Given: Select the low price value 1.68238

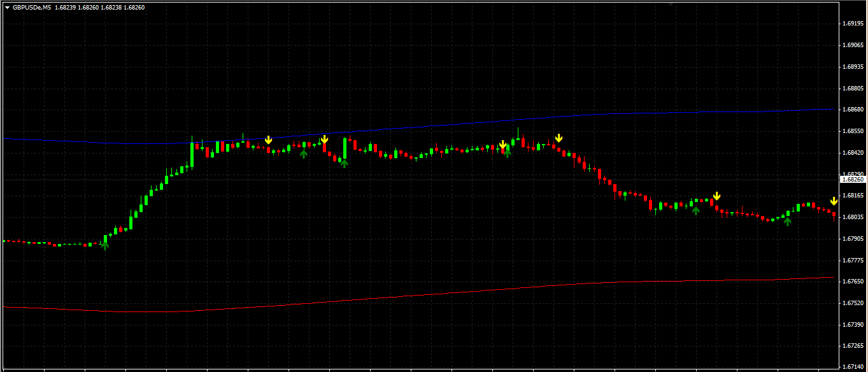Looking at the screenshot, I should click(111, 8).
